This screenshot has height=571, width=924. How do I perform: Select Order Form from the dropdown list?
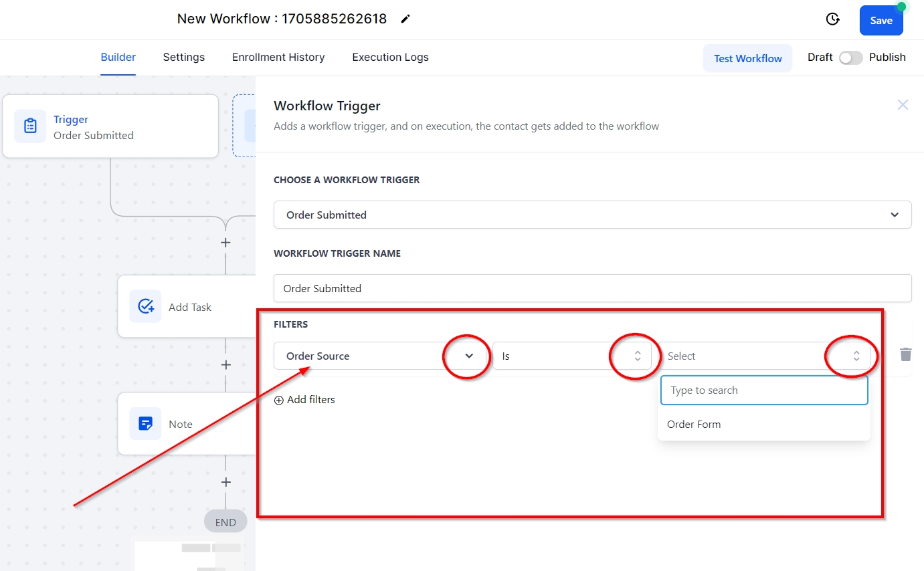pos(694,425)
